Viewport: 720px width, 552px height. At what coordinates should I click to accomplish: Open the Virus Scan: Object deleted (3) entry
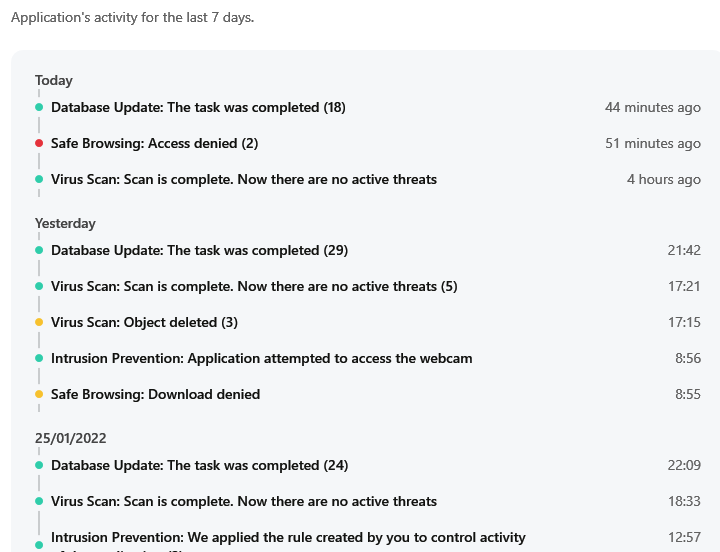click(x=144, y=322)
